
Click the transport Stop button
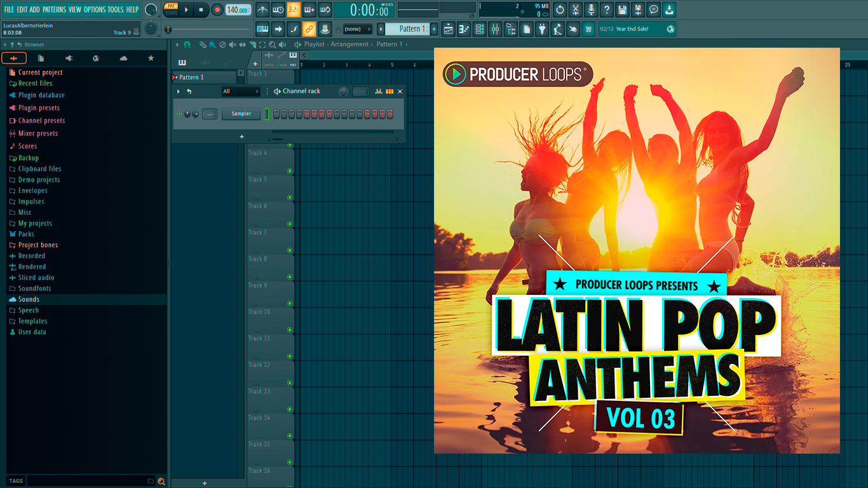click(201, 10)
